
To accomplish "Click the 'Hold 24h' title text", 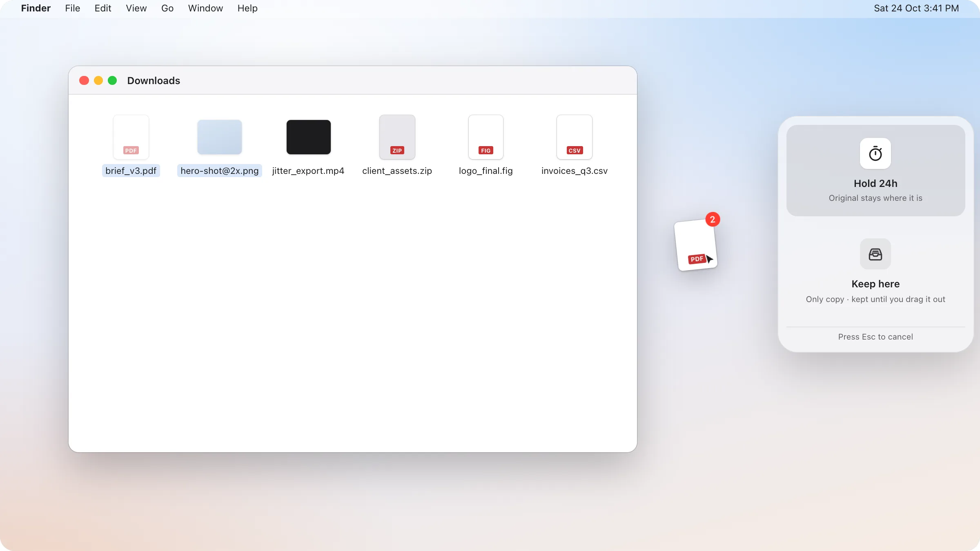I will (x=875, y=184).
